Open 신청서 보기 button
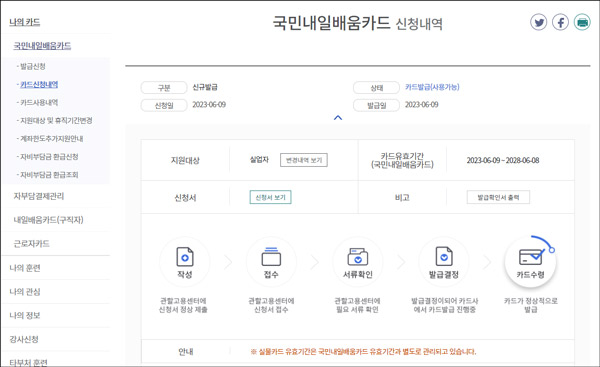600x367 pixels. [271, 197]
